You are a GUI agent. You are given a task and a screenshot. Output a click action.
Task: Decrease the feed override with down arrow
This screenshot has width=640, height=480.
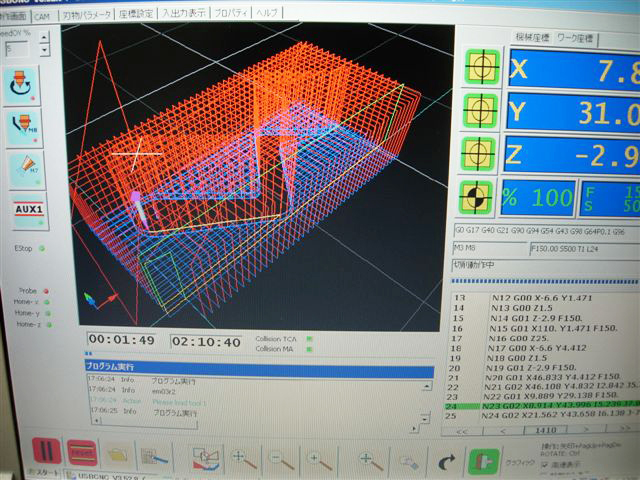click(42, 51)
